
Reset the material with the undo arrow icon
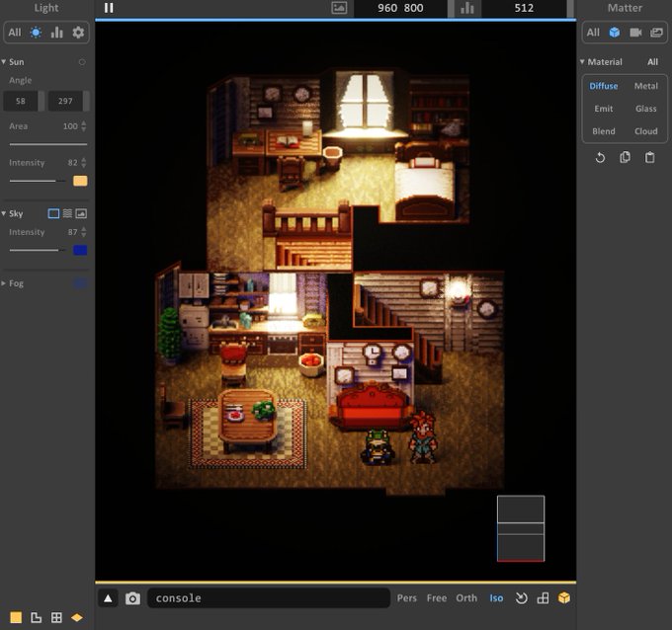(x=600, y=158)
